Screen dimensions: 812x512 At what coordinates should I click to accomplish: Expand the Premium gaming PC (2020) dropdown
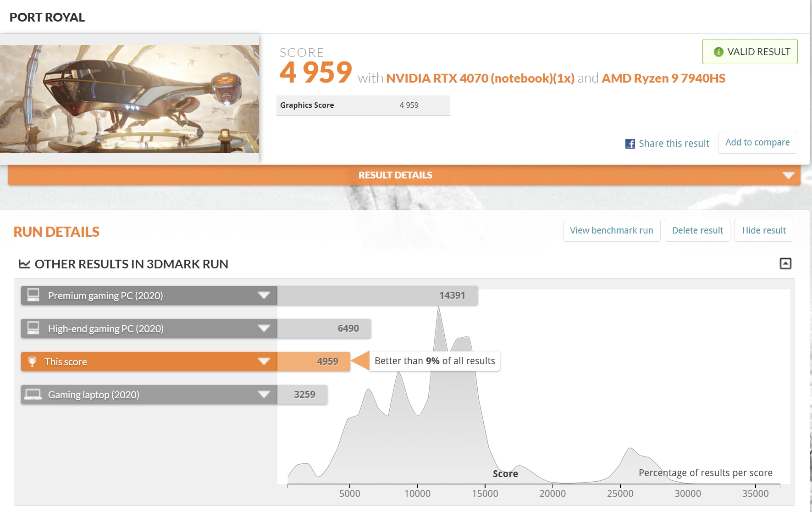tap(264, 295)
